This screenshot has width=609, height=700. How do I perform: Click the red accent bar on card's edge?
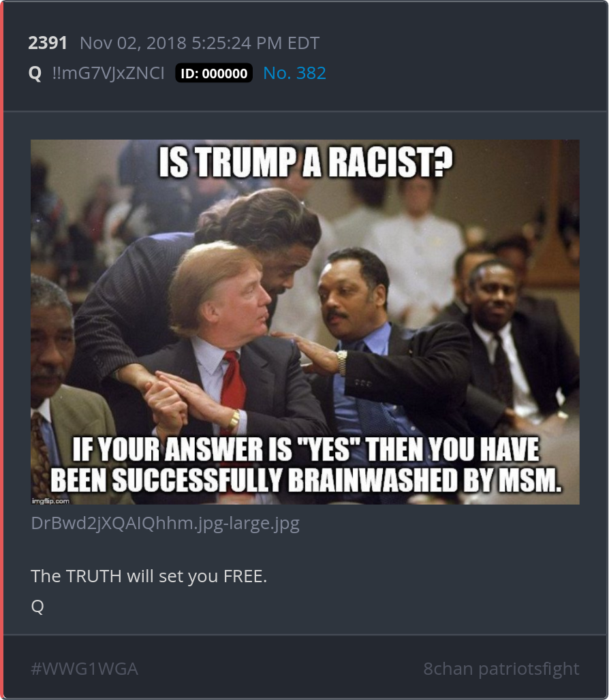tap(2, 350)
